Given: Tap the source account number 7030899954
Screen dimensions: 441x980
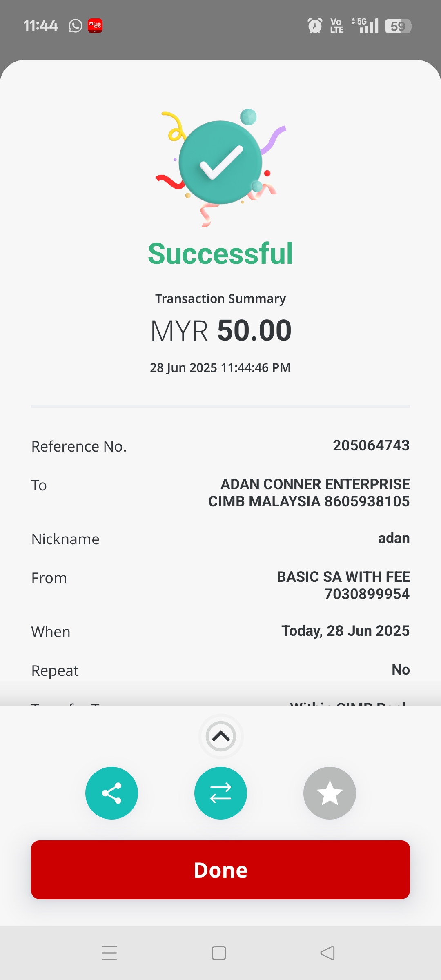Looking at the screenshot, I should pyautogui.click(x=367, y=594).
